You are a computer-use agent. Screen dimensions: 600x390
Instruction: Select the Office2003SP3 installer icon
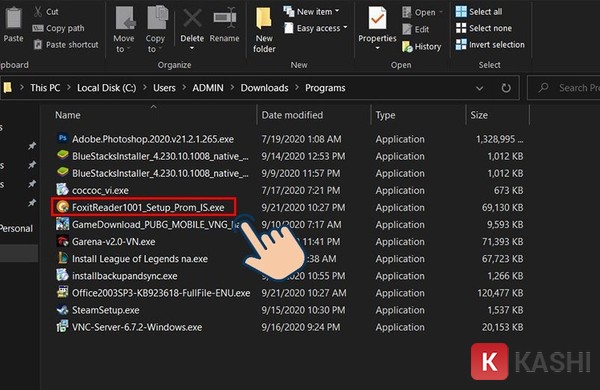click(62, 292)
